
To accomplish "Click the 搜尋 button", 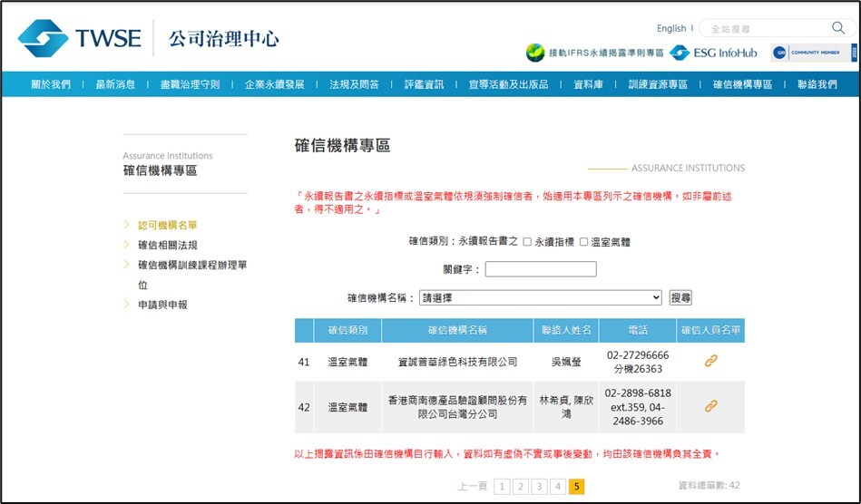I will [x=680, y=297].
